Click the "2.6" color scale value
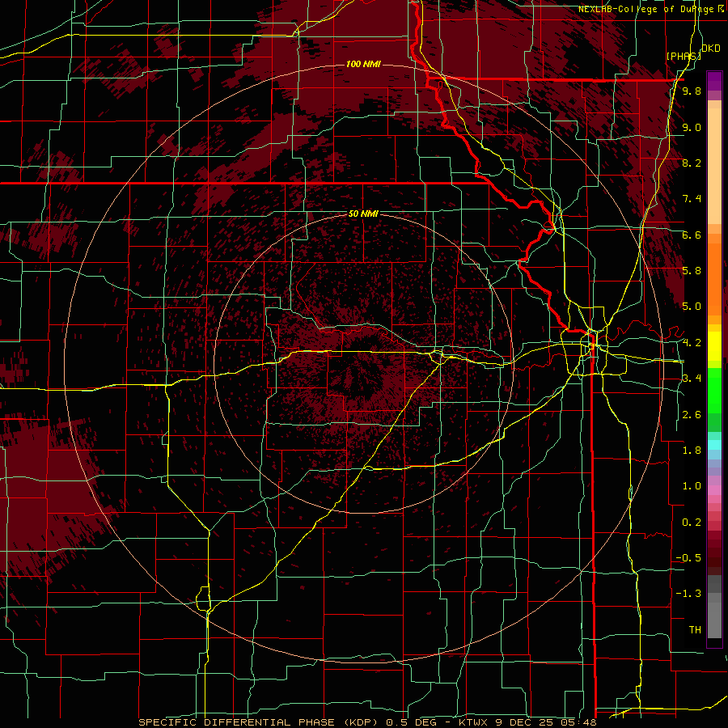 click(692, 415)
